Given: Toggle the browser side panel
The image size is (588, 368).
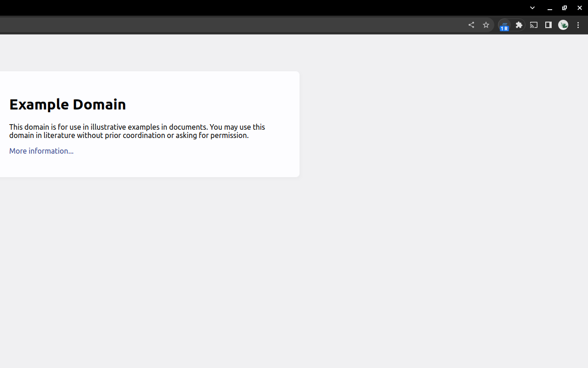Looking at the screenshot, I should click(548, 25).
